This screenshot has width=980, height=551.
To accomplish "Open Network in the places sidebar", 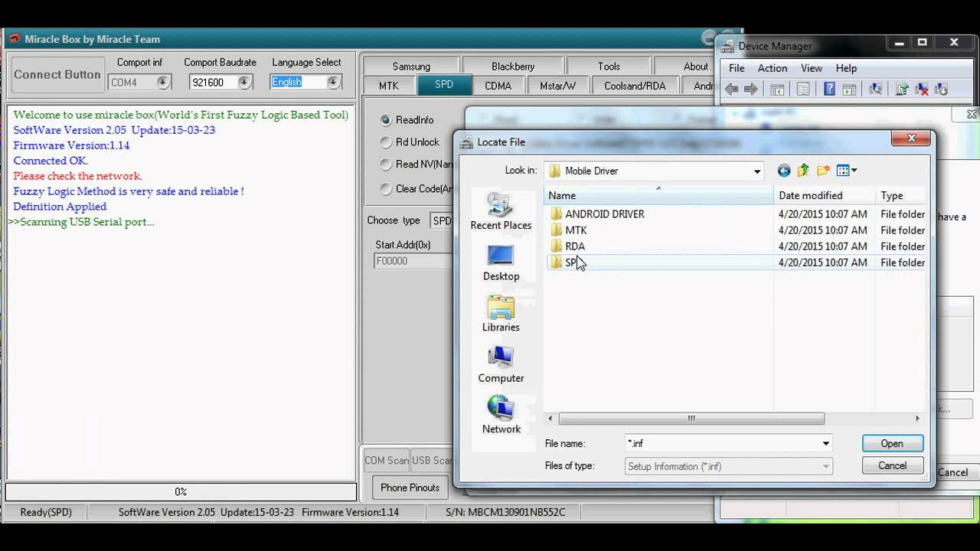I will [501, 415].
